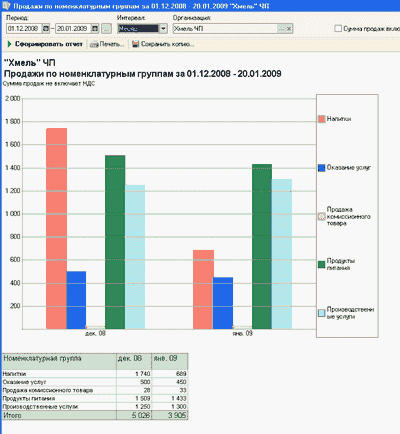
Task: Click the Оказание услуг blue legend swatch
Action: [321, 168]
